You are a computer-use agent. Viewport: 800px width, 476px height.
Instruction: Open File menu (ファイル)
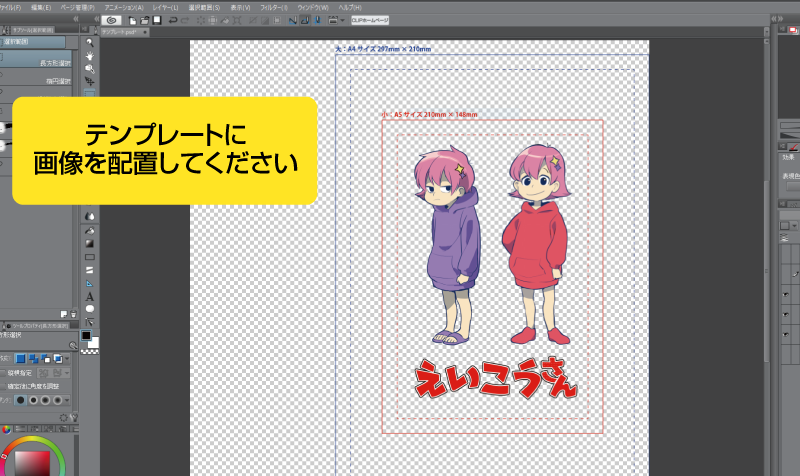[10, 8]
